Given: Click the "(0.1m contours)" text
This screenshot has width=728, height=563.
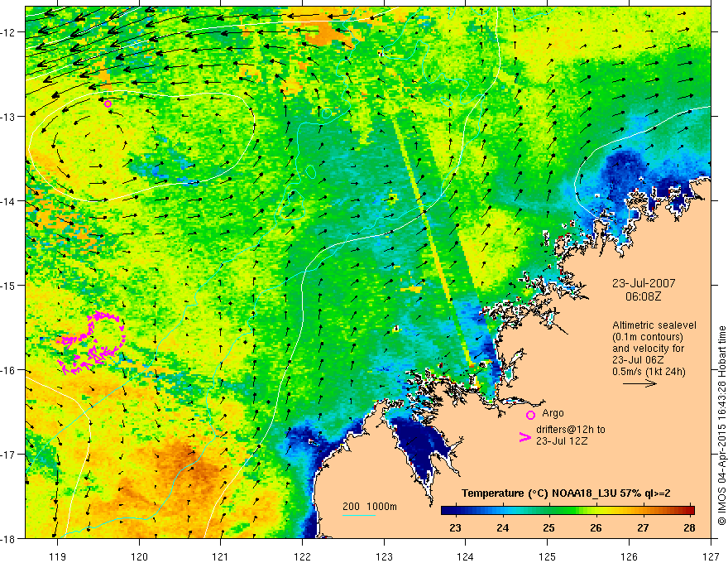Looking at the screenshot, I should 649,337.
